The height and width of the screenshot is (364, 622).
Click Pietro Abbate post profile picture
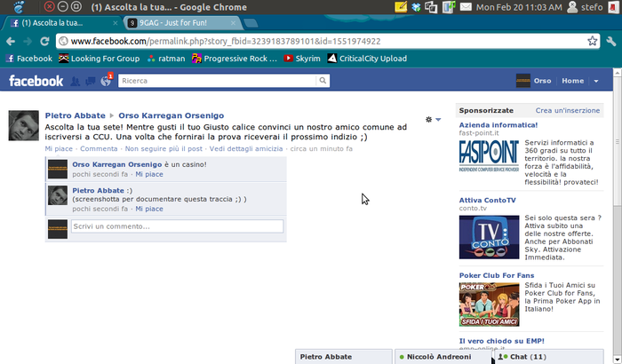(24, 126)
